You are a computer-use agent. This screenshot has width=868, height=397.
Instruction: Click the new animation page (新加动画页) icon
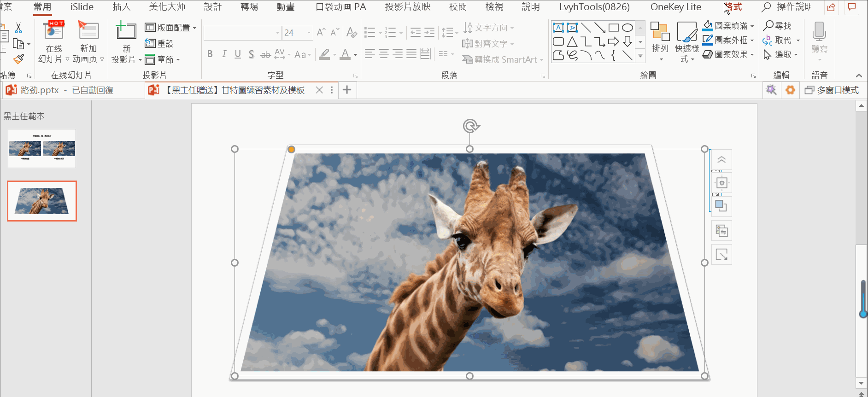pos(88,31)
